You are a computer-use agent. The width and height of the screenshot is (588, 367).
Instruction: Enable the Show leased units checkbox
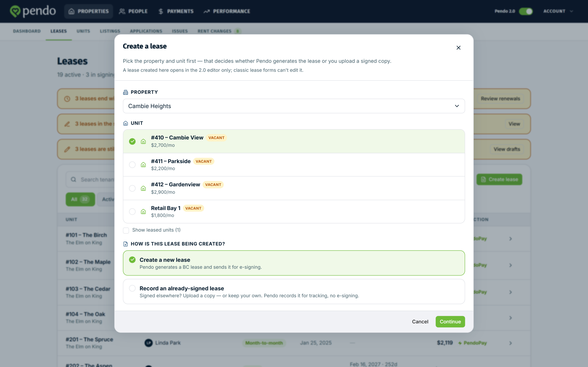[126, 230]
